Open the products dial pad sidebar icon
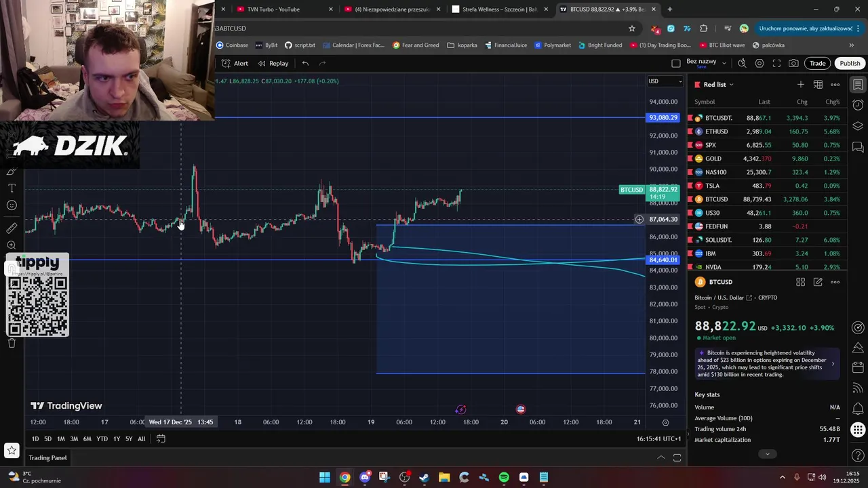Screen dimensions: 868x488 click(x=858, y=430)
